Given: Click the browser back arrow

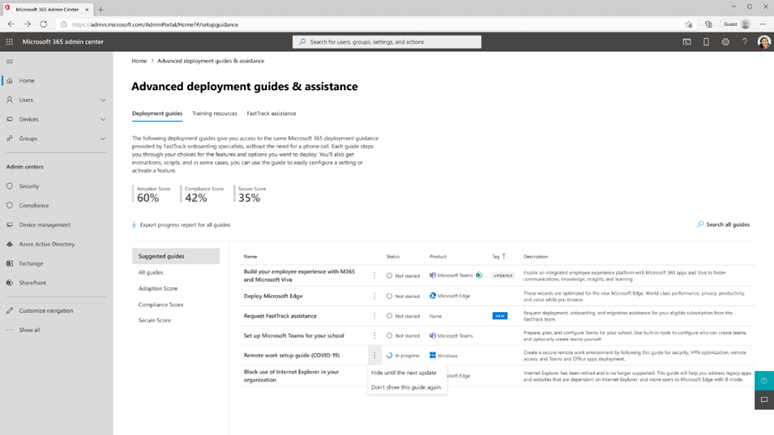Looking at the screenshot, I should pyautogui.click(x=11, y=24).
